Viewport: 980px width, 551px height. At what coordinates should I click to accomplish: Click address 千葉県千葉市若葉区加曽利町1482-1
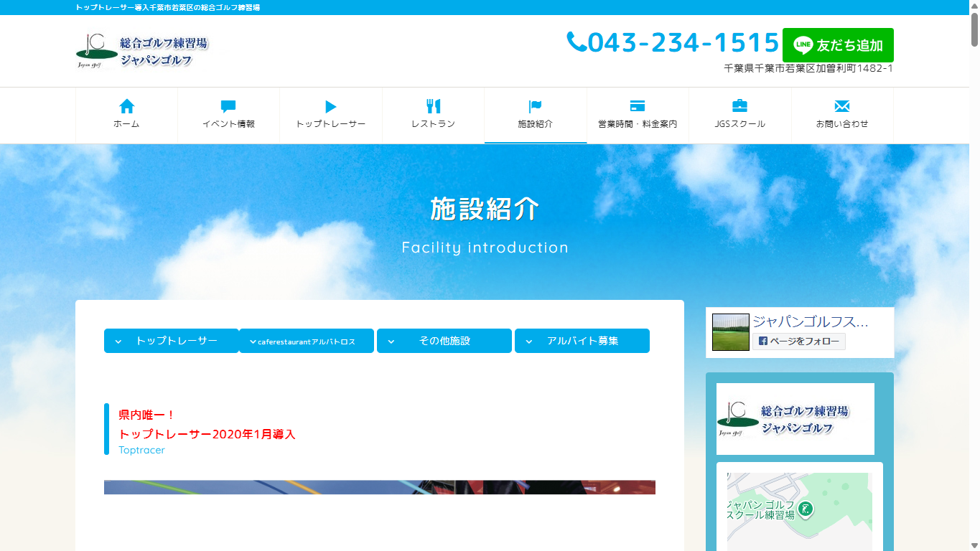point(808,69)
